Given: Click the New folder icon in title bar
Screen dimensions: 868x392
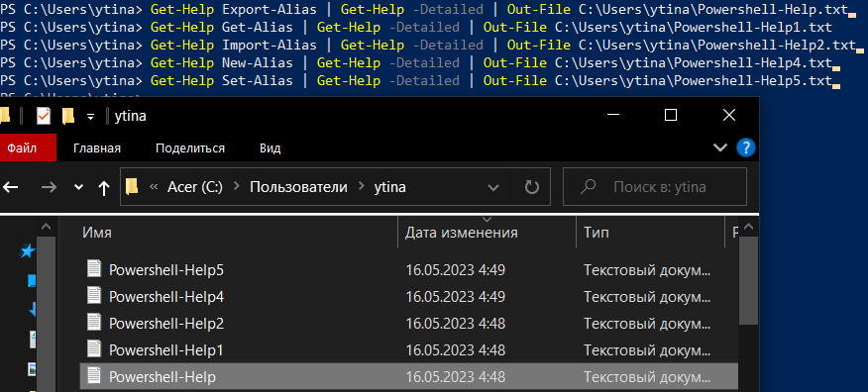Looking at the screenshot, I should point(68,116).
